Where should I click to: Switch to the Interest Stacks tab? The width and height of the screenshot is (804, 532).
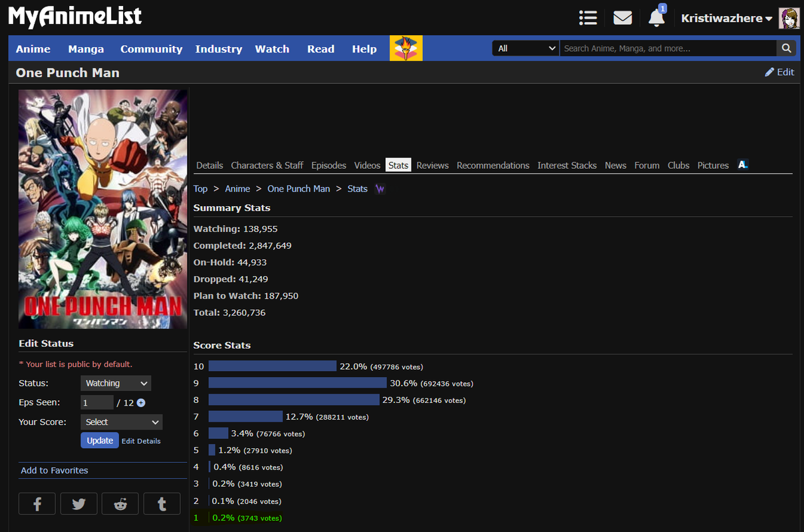coord(567,165)
